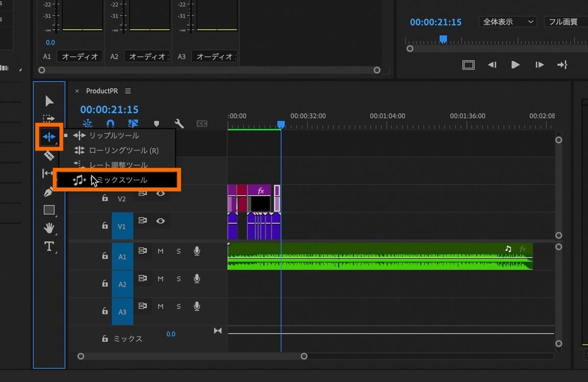The image size is (588, 382).
Task: Select the Type tool
Action: [x=49, y=246]
